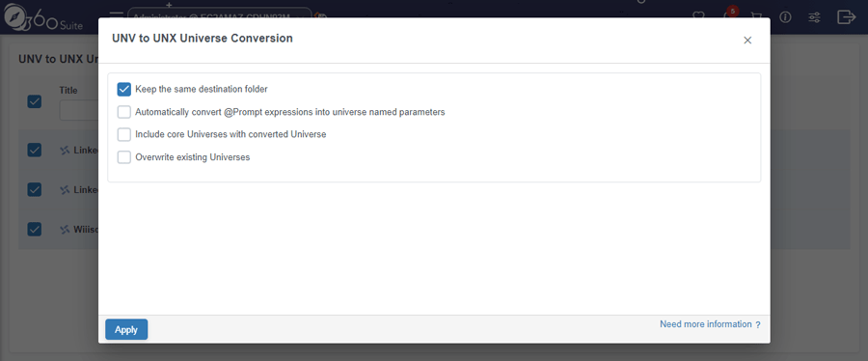Deselect the Wiiis universe row checkbox
This screenshot has width=868, height=361.
(x=35, y=229)
